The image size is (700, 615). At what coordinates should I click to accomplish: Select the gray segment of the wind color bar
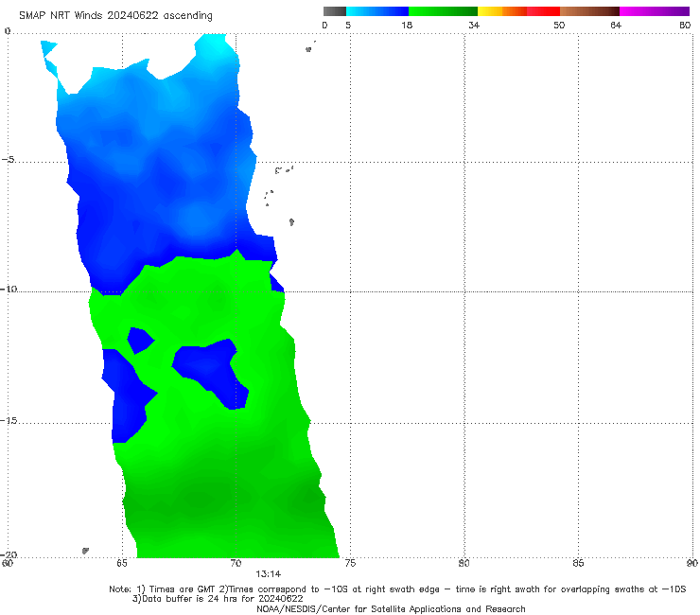335,11
